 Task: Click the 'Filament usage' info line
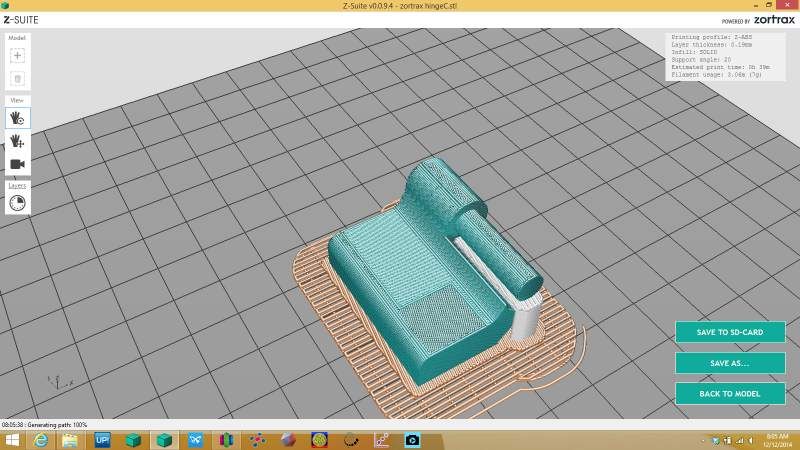coord(716,74)
